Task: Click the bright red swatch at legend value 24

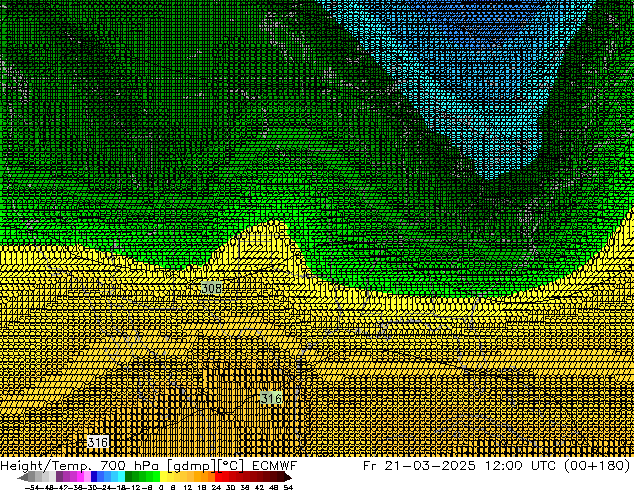Action: 218,476
